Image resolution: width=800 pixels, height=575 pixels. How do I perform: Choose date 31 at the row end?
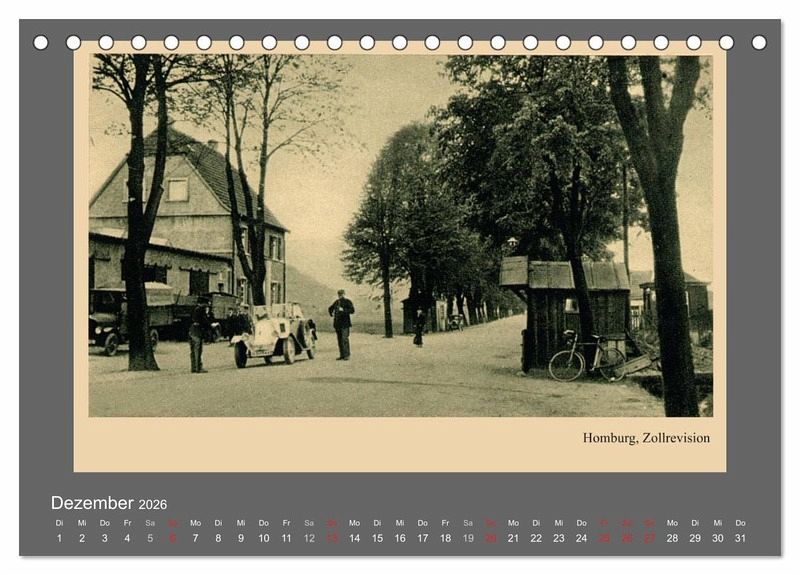coord(740,538)
